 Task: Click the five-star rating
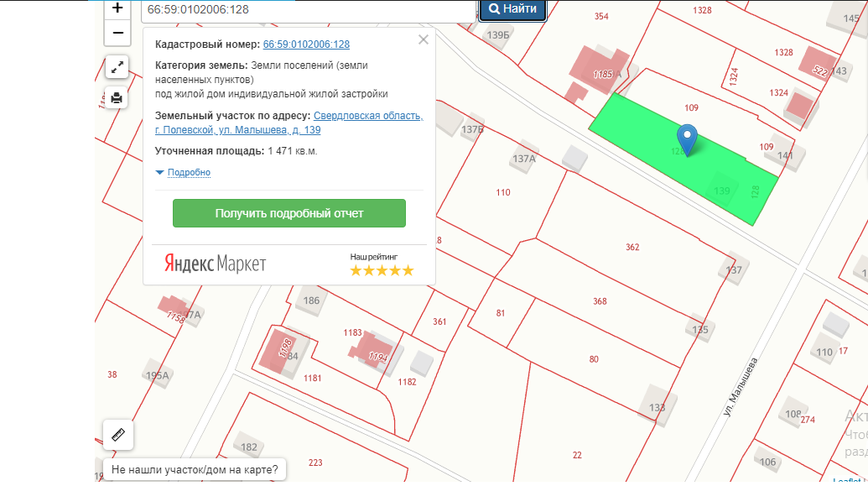tap(382, 270)
